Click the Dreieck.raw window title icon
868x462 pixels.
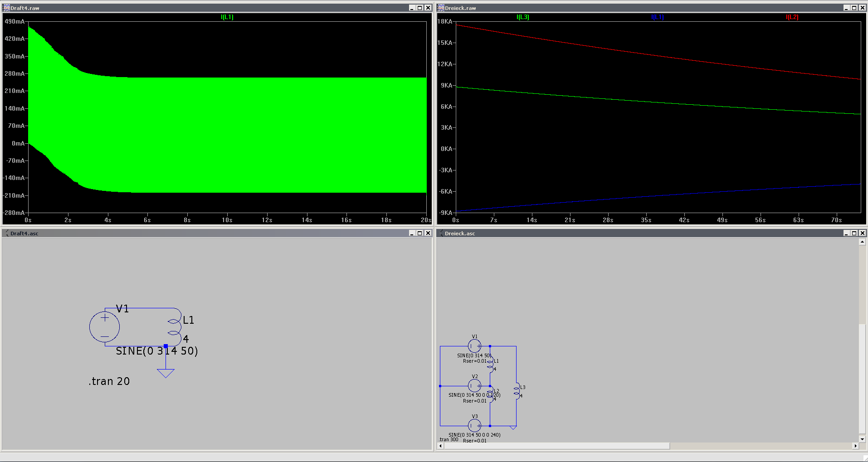pos(441,8)
